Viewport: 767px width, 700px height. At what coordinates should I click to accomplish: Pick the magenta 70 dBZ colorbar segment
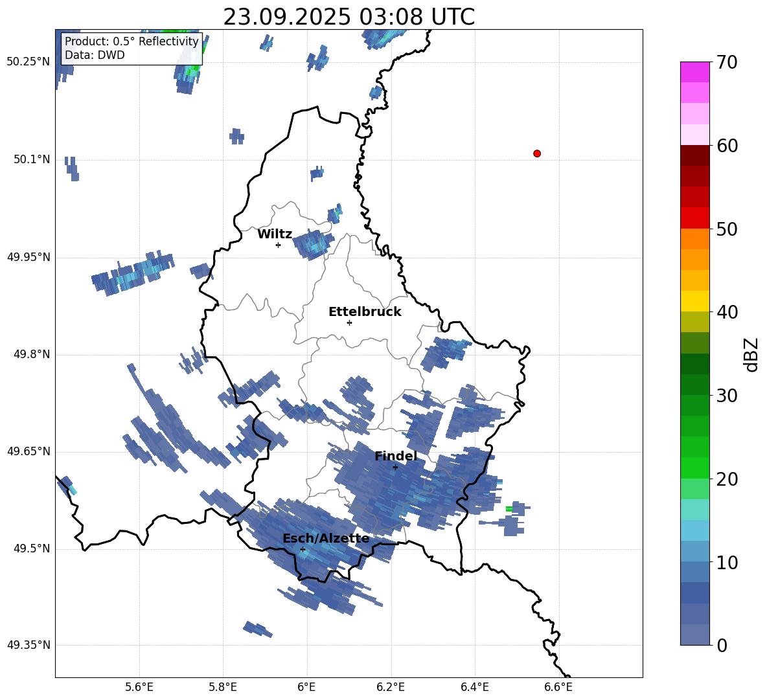[x=694, y=72]
